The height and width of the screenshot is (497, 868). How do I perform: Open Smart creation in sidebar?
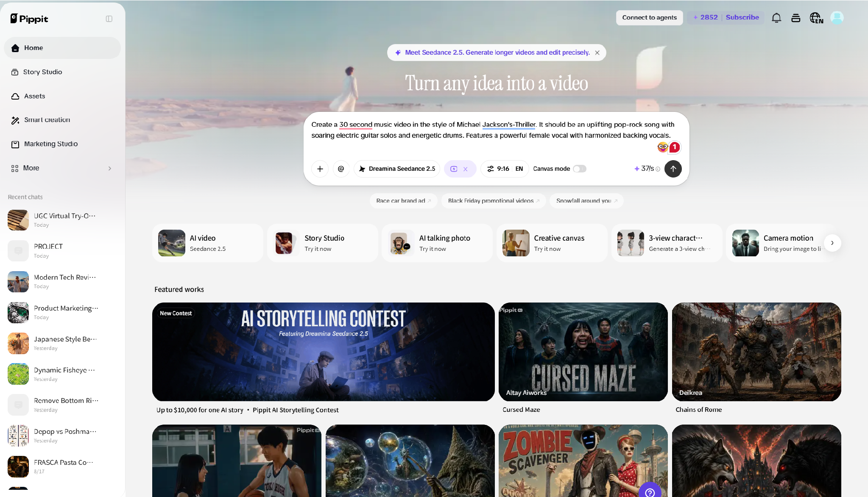pyautogui.click(x=62, y=120)
